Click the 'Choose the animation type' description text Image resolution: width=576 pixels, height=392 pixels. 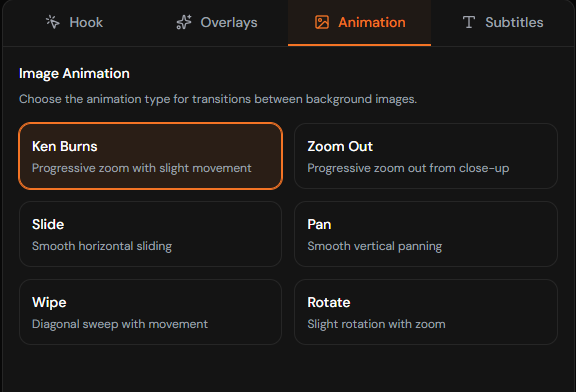[x=218, y=99]
